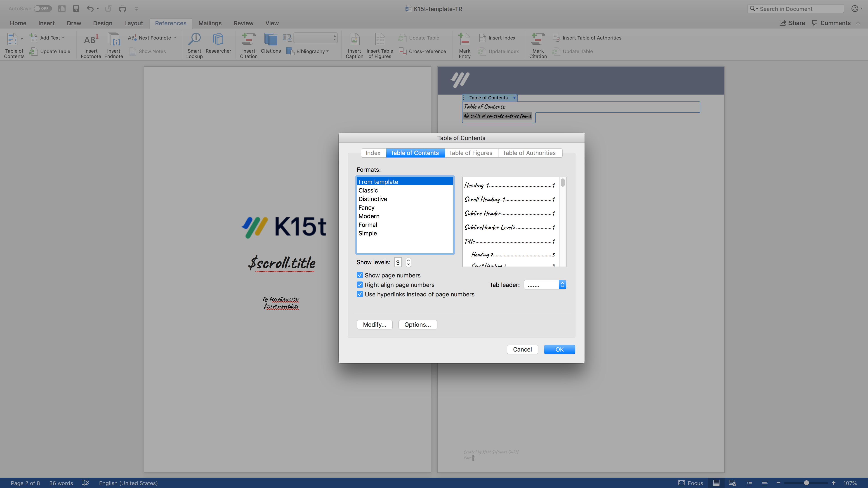Expand the Bibliography dropdown
Viewport: 868px width, 488px height.
click(328, 52)
